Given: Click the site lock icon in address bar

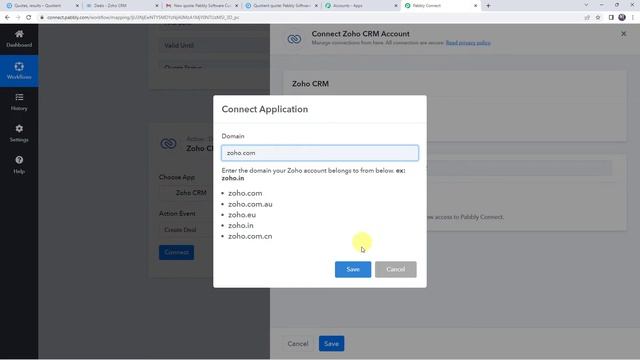Looking at the screenshot, I should tap(42, 18).
